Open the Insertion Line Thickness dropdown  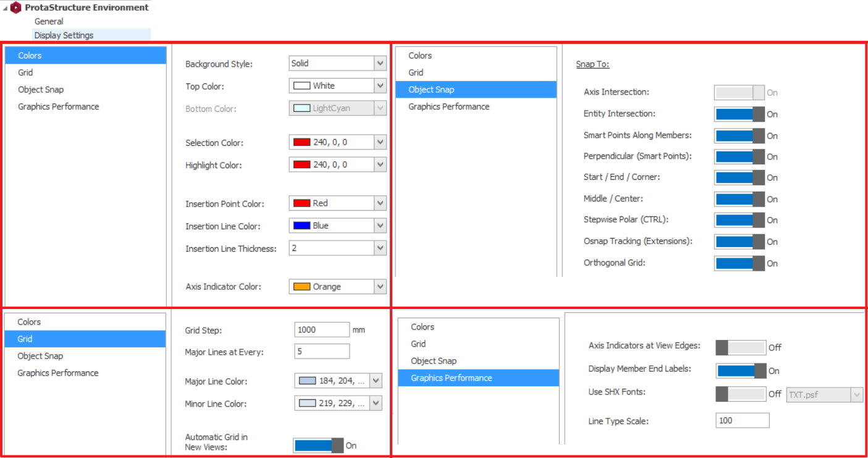tap(380, 248)
